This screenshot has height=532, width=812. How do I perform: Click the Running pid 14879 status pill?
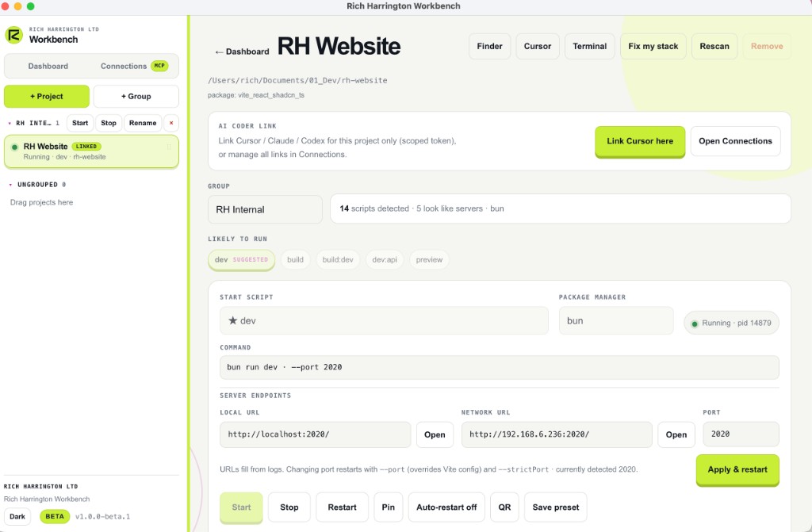731,323
